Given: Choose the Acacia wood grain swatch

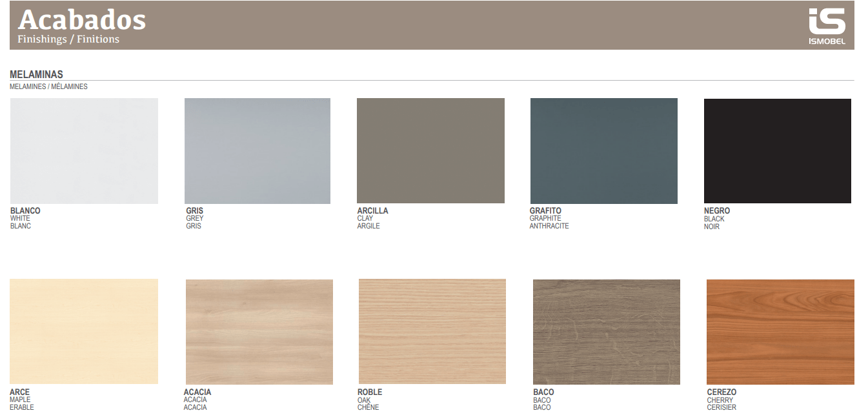Looking at the screenshot, I should coord(259,332).
